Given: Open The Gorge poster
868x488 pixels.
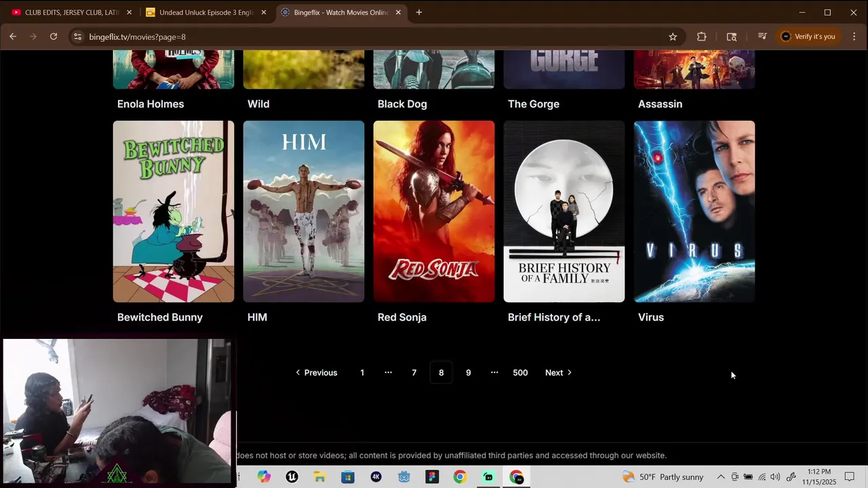Looking at the screenshot, I should tap(564, 69).
